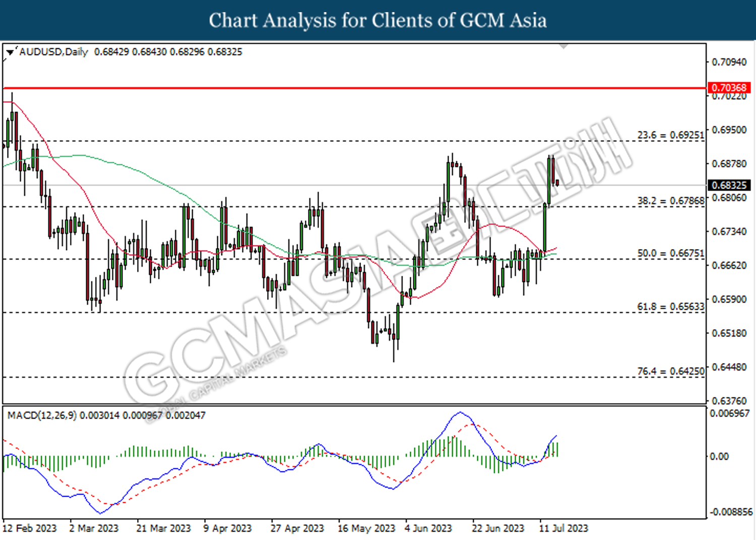Click the MACD values 0.003014 0.000967 0.002047

pyautogui.click(x=143, y=415)
